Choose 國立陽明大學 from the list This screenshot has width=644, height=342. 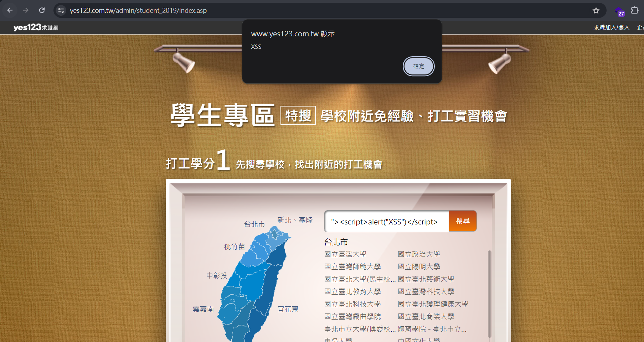coord(419,266)
